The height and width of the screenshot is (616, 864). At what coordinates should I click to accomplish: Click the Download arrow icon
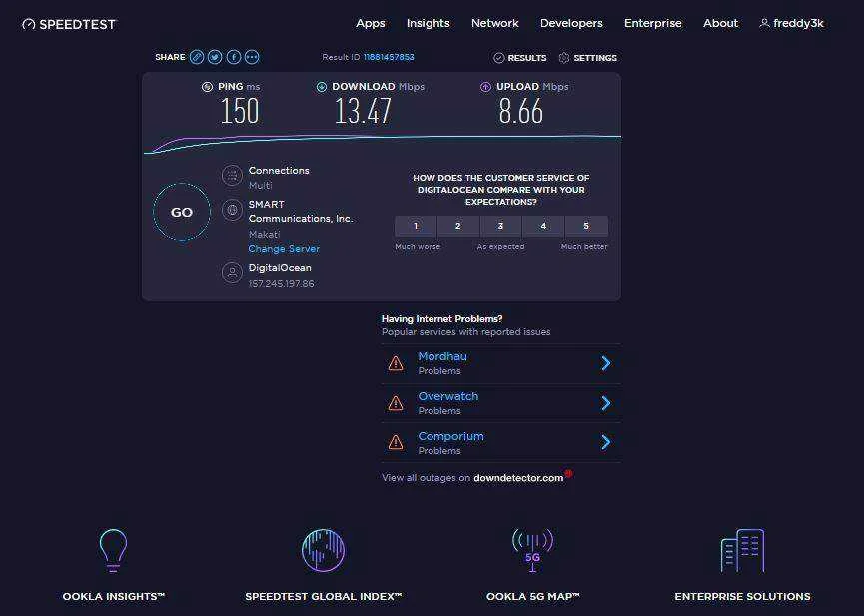click(x=322, y=87)
